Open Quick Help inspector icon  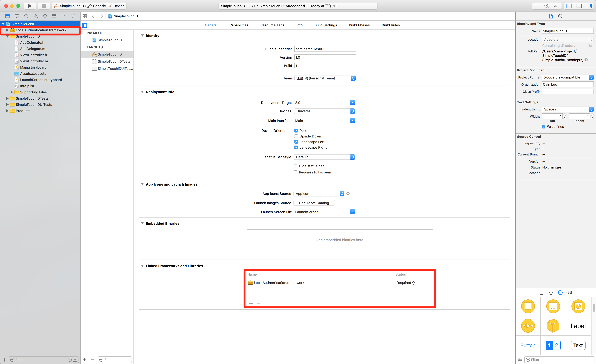560,16
